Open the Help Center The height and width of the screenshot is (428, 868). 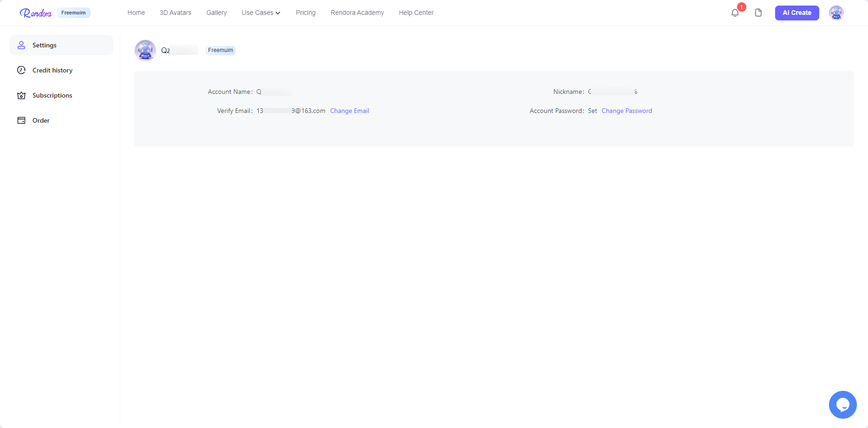pyautogui.click(x=416, y=13)
